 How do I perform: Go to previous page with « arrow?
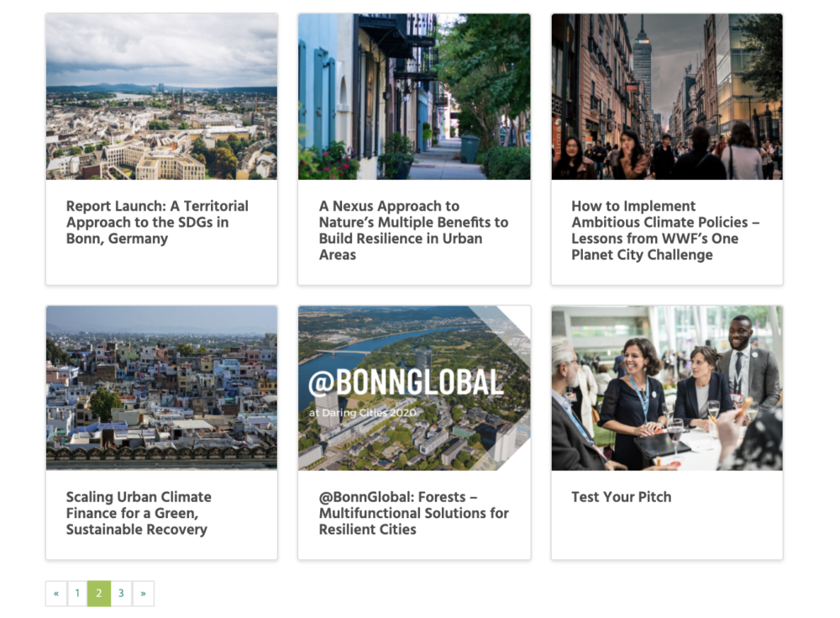click(56, 594)
